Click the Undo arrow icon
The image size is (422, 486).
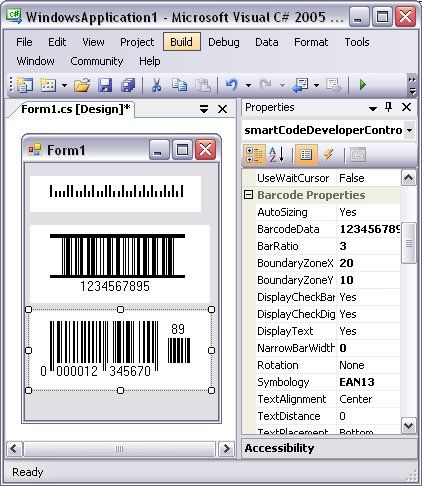(232, 85)
